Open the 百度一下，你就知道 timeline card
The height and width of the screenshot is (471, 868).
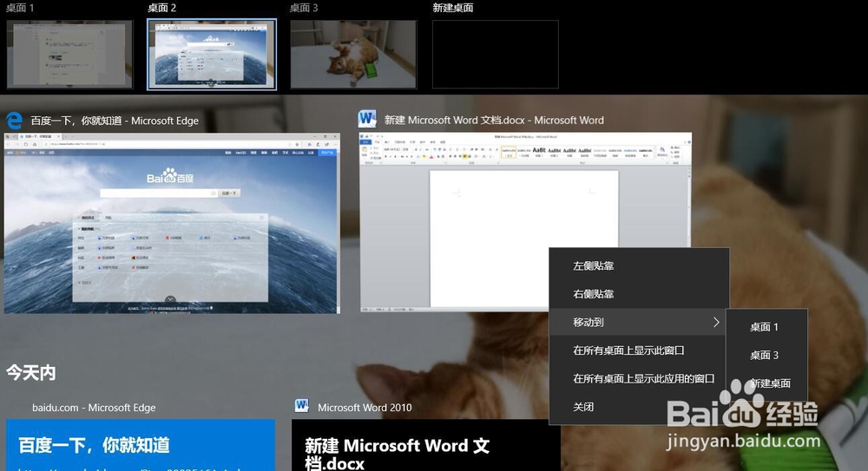pyautogui.click(x=141, y=445)
